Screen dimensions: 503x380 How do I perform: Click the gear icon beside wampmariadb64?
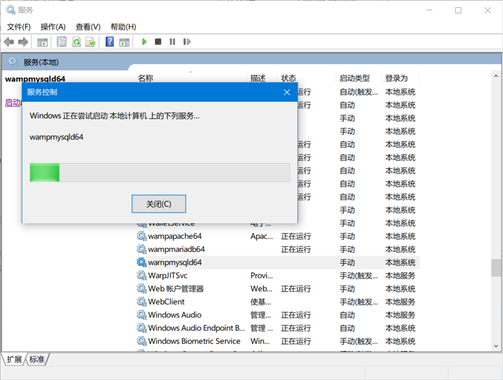142,249
